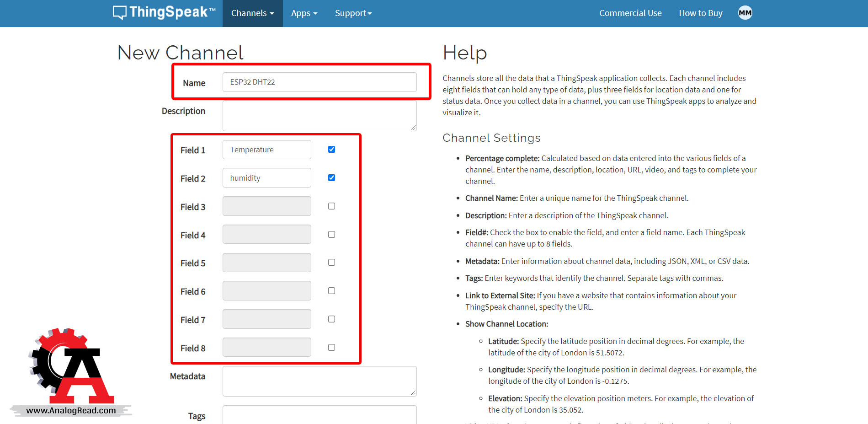Click the ThingSpeak logo
868x424 pixels.
coord(164,12)
